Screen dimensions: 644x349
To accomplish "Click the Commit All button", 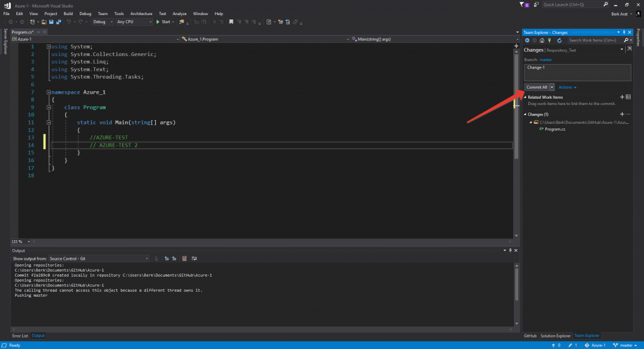I will coord(536,87).
